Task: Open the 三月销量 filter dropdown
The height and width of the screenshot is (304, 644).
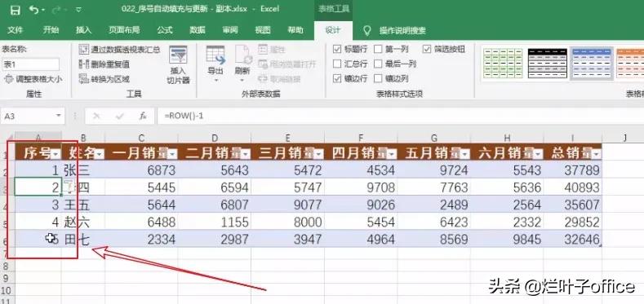Action: [x=319, y=154]
